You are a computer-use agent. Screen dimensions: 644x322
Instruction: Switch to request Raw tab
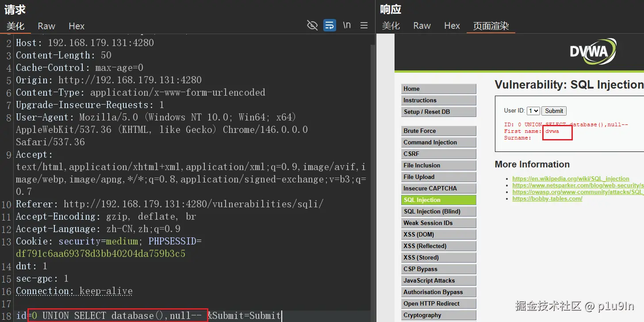click(x=46, y=26)
